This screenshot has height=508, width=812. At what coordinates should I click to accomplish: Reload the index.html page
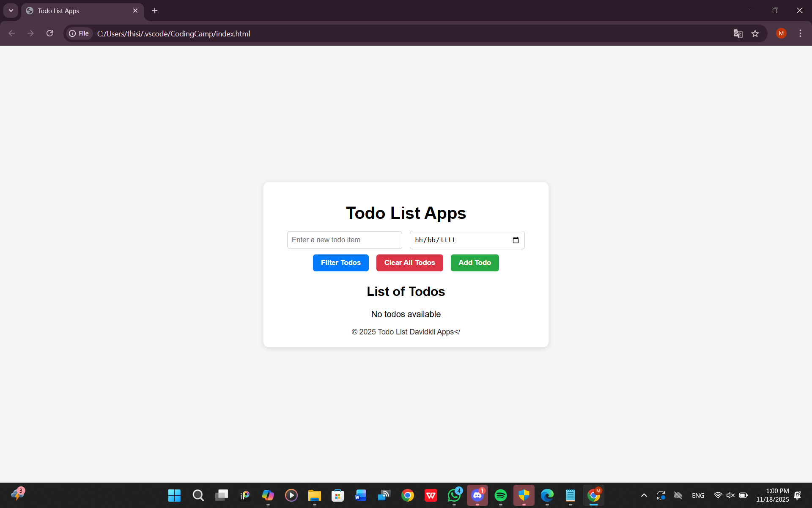click(49, 33)
